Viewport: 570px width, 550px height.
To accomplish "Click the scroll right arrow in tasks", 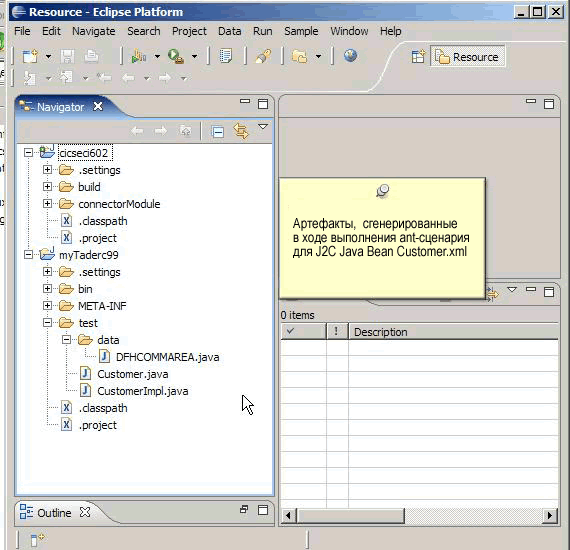I will pos(550,515).
